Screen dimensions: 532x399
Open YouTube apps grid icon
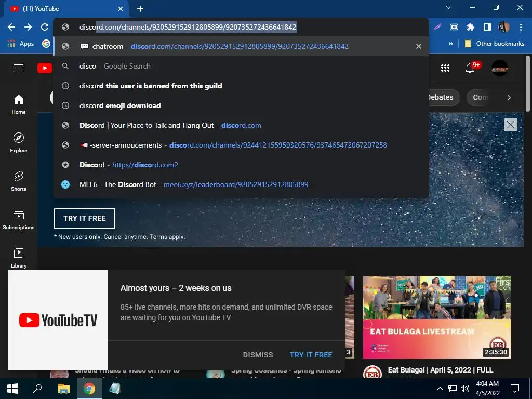[445, 68]
